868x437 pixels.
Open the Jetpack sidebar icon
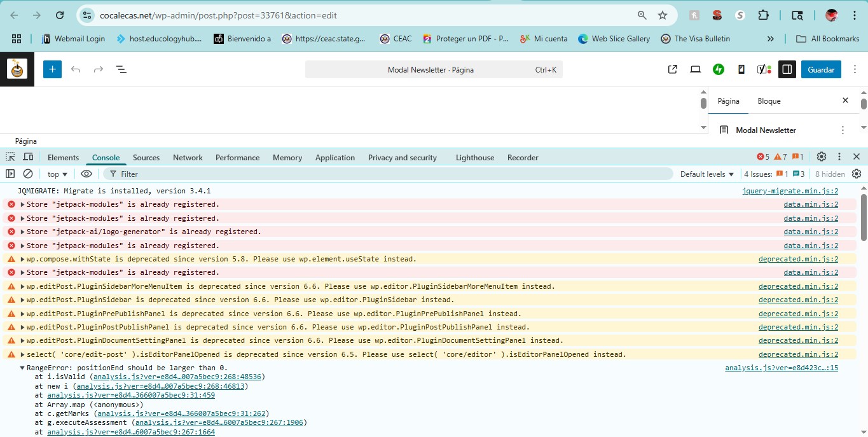coord(719,69)
